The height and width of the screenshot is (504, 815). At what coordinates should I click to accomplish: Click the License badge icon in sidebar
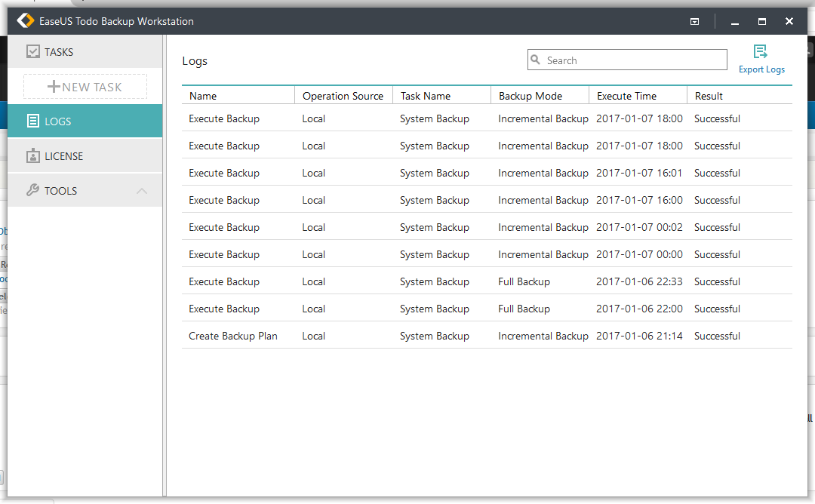pyautogui.click(x=32, y=156)
